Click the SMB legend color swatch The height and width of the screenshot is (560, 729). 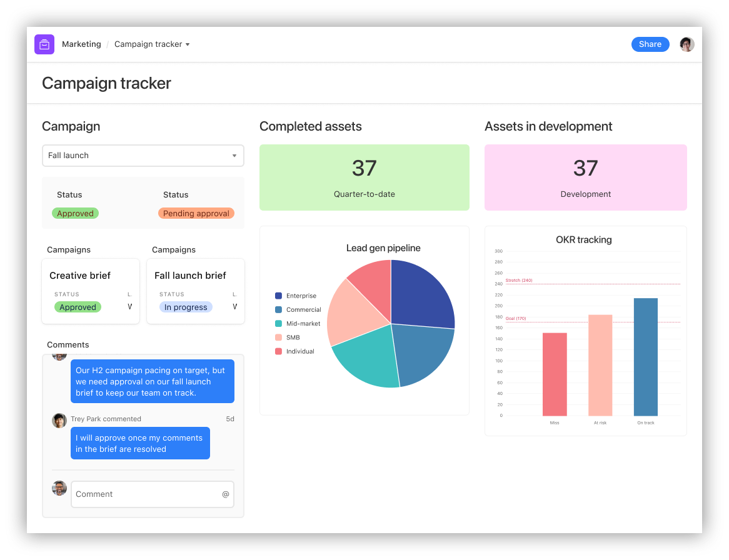[x=278, y=337]
